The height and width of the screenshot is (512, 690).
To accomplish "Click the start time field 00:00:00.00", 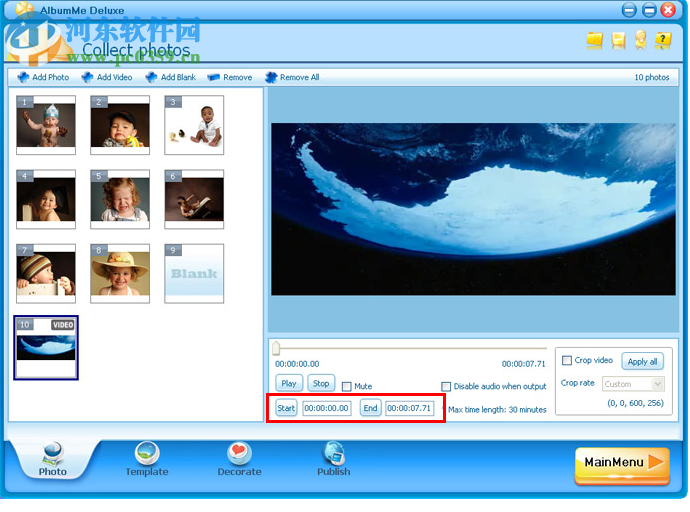I will click(x=327, y=408).
